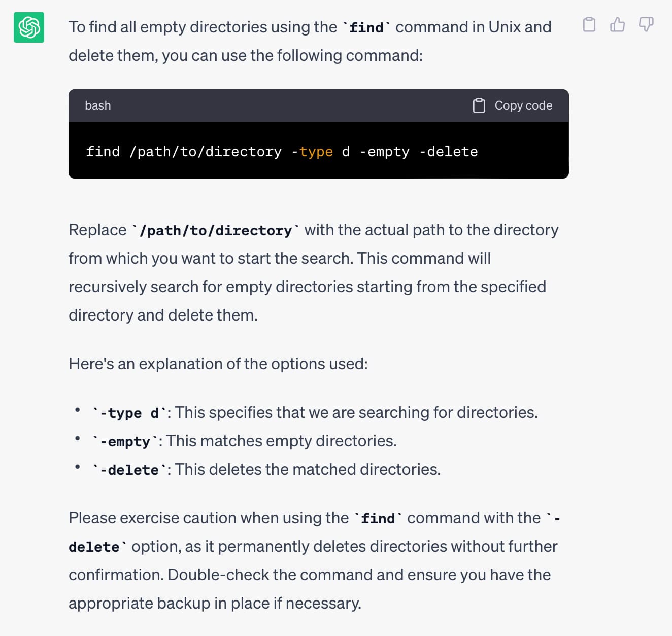Click the '-type d' bullet item
Viewport: 672px width, 636px height.
315,413
